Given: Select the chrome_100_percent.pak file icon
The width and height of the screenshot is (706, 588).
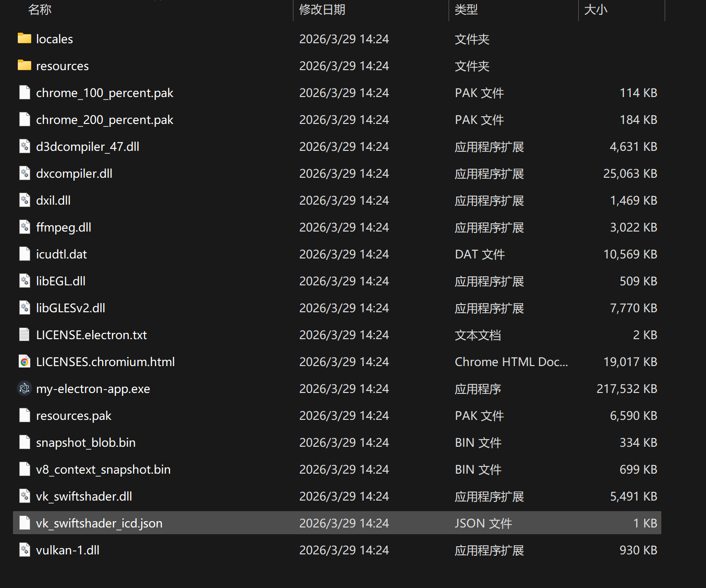Looking at the screenshot, I should click(x=24, y=92).
